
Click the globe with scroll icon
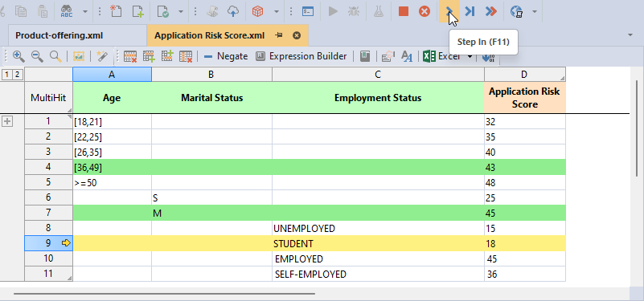[x=516, y=11]
